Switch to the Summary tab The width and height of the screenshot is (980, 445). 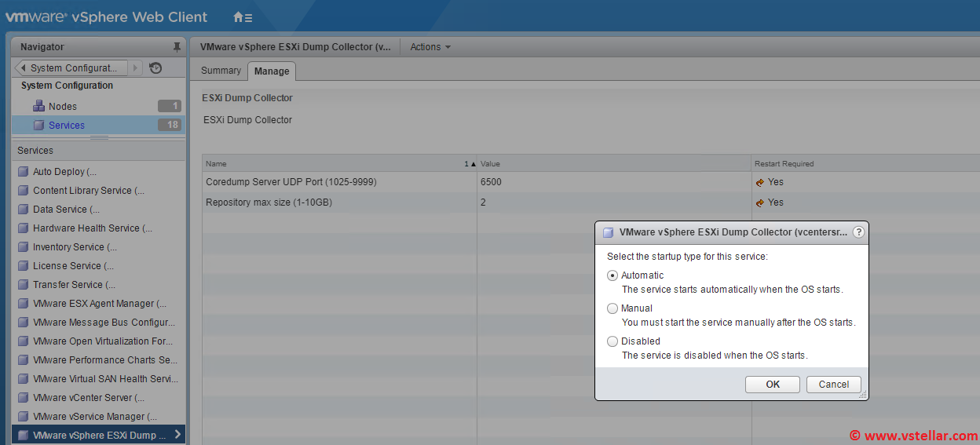pyautogui.click(x=221, y=71)
